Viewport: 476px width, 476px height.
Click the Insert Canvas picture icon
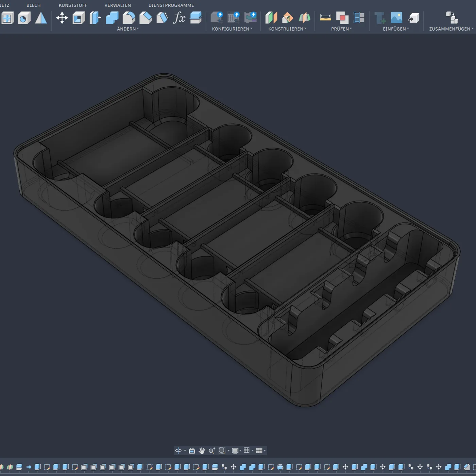[x=396, y=18]
